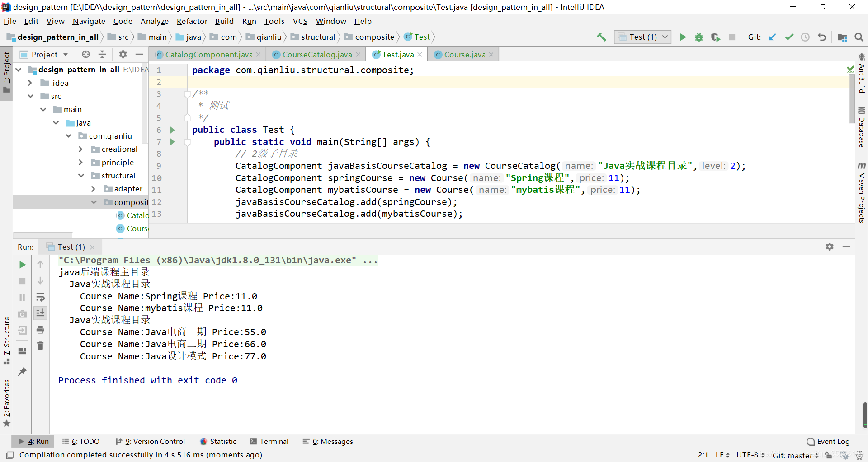Open the Test (1) run configuration dropdown

coord(642,37)
